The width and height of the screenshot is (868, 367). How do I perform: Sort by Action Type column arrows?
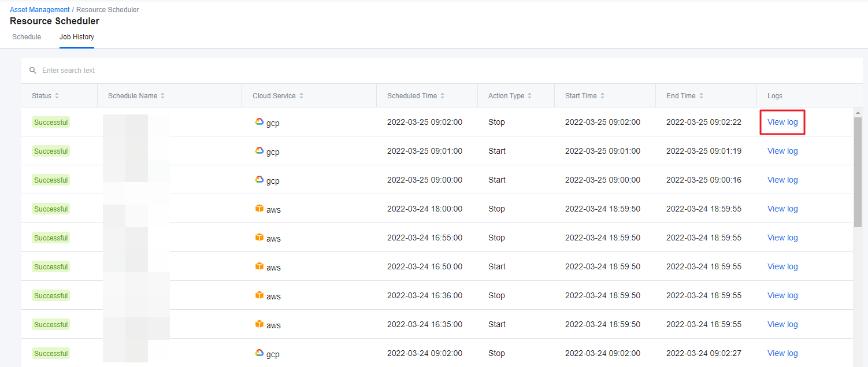click(529, 96)
